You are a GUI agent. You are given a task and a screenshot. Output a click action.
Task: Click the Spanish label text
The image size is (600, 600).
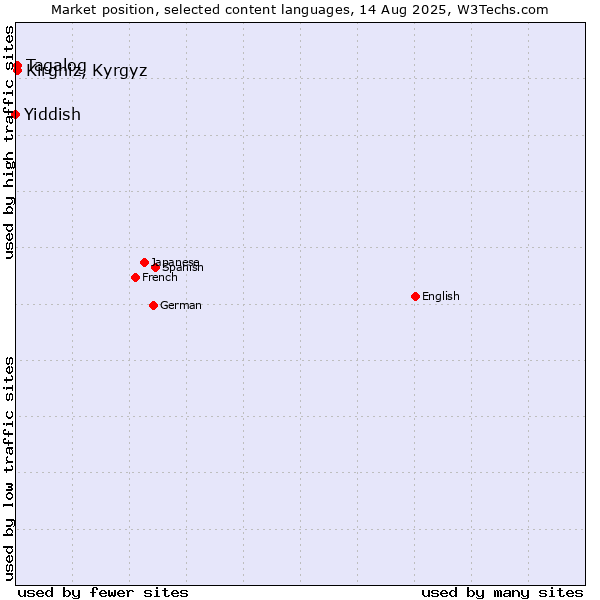[183, 268]
